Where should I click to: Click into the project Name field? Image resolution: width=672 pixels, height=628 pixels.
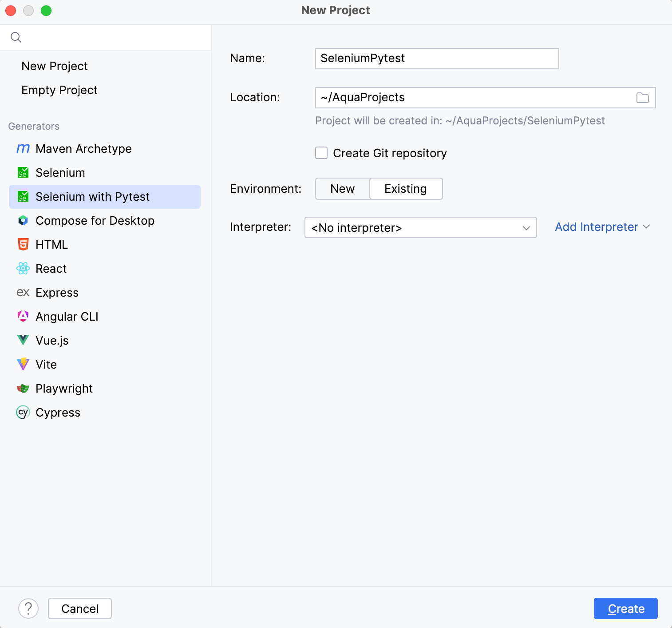point(437,59)
